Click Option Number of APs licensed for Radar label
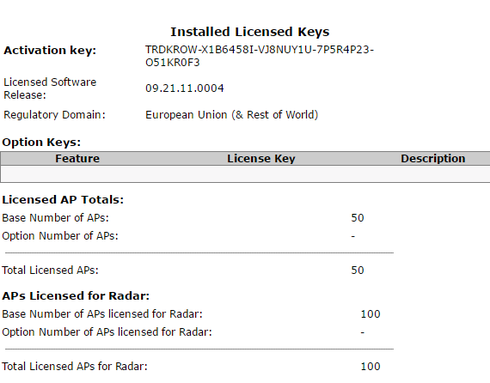This screenshot has width=490, height=383. tap(107, 332)
